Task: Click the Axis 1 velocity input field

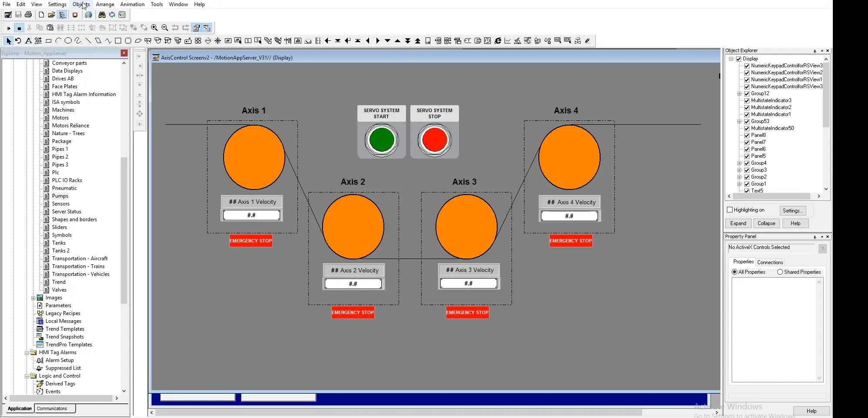Action: (x=251, y=215)
